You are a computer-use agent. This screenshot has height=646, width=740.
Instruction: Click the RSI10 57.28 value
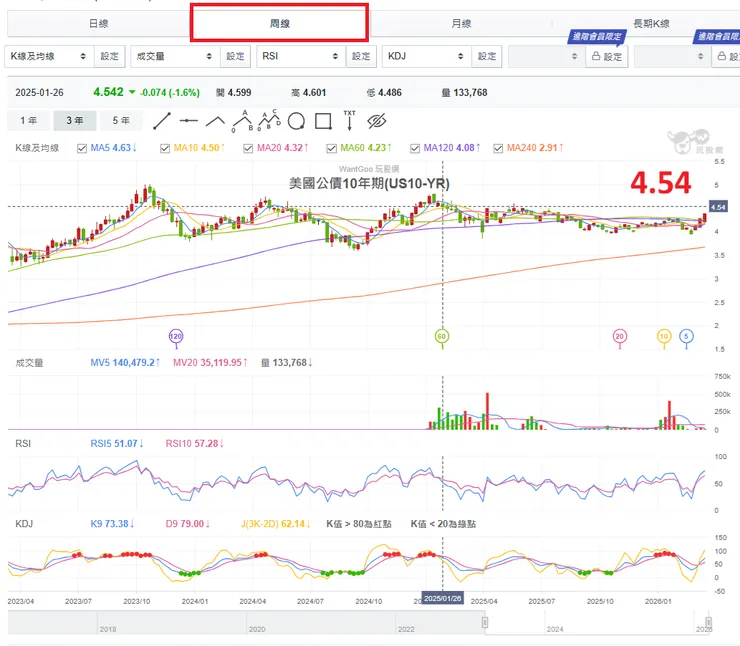click(194, 444)
